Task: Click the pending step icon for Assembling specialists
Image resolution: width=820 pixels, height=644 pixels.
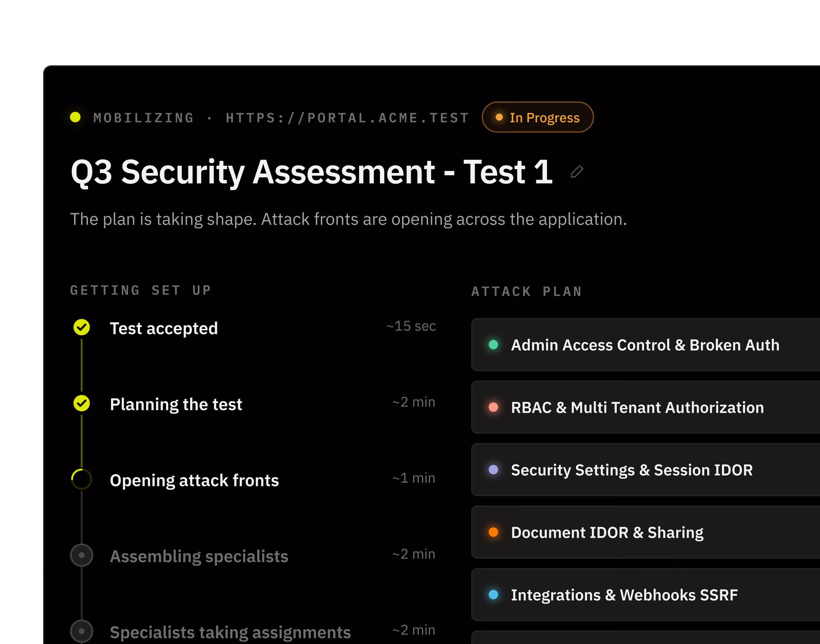Action: 81,555
